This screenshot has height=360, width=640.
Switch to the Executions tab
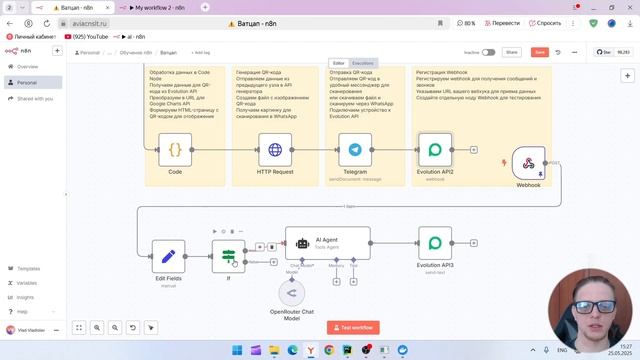[x=362, y=63]
